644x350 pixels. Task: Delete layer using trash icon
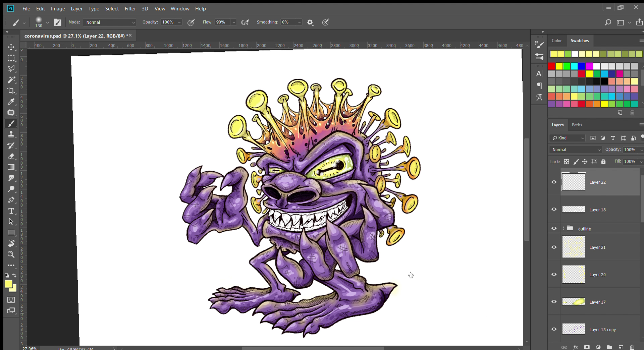pos(632,347)
